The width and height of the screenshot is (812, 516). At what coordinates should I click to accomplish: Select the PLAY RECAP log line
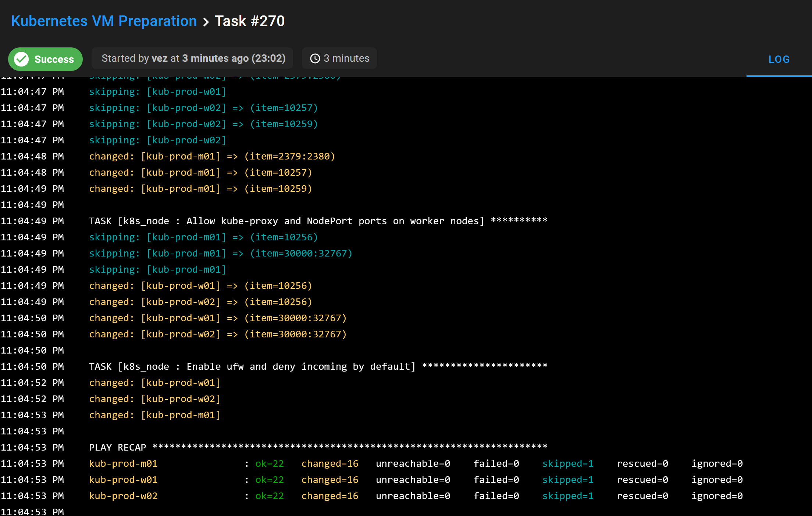[318, 447]
